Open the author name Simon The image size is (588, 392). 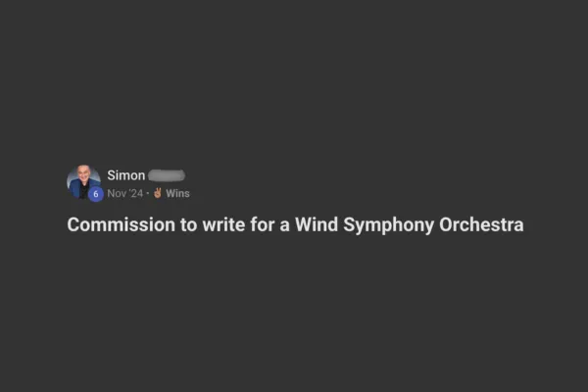(x=126, y=175)
